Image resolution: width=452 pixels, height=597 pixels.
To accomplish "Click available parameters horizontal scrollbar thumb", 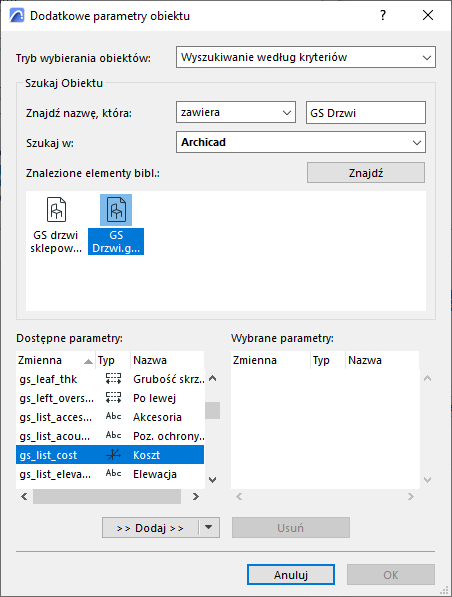I will [107, 496].
